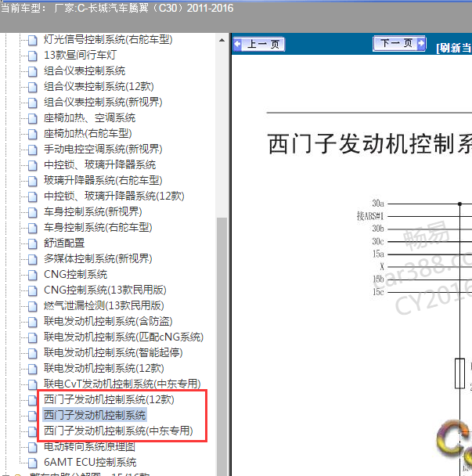Screen dimensions: 472x476
Task: Open 玻璃升降器系统(右舵车型) entry
Action: (x=103, y=180)
